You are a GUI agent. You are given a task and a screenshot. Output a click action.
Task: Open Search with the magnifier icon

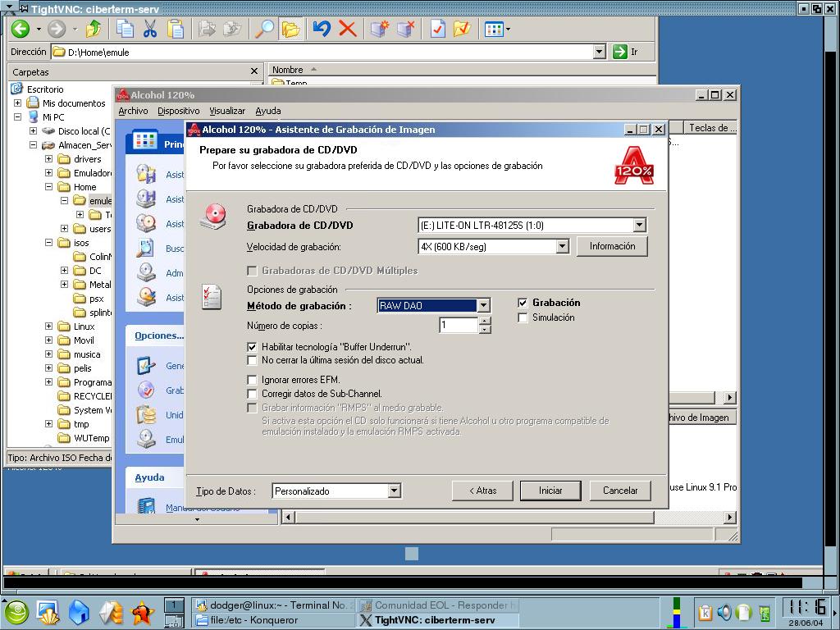(264, 29)
